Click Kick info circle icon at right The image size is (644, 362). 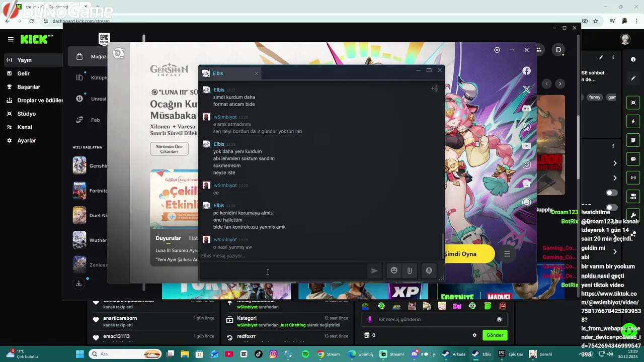[633, 59]
